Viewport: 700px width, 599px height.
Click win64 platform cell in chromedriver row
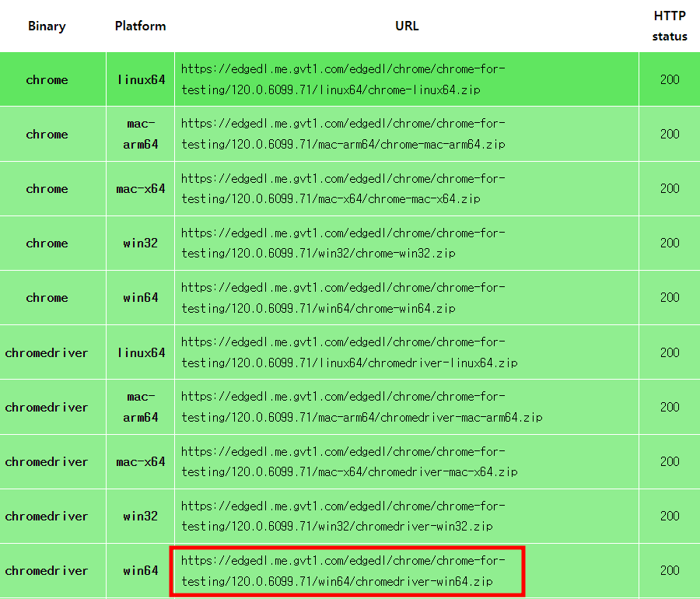coord(141,570)
